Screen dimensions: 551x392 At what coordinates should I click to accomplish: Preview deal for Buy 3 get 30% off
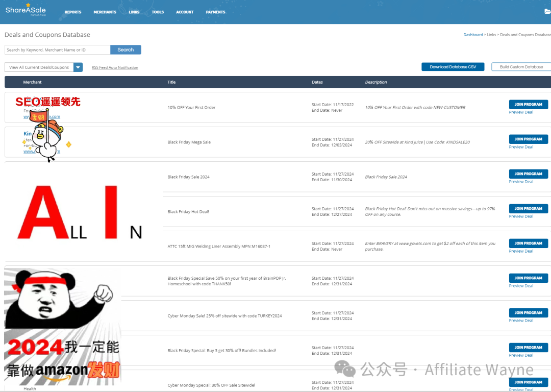pos(521,355)
